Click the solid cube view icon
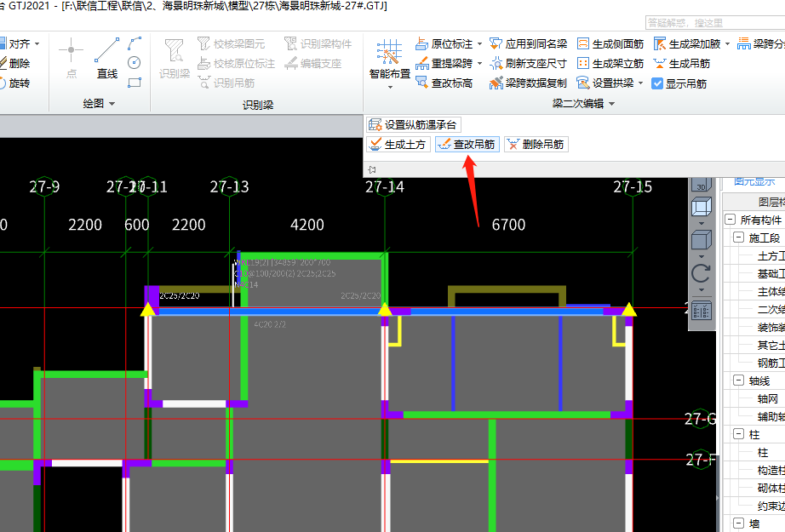 point(701,240)
